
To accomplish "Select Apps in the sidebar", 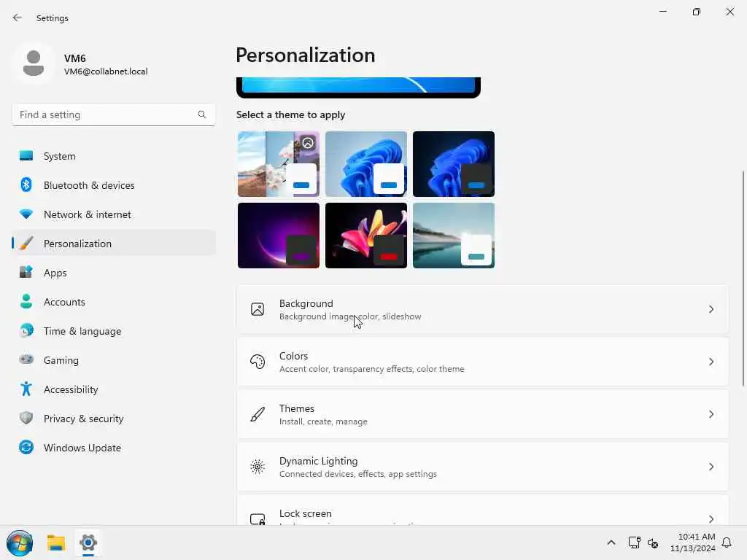I will click(x=114, y=273).
